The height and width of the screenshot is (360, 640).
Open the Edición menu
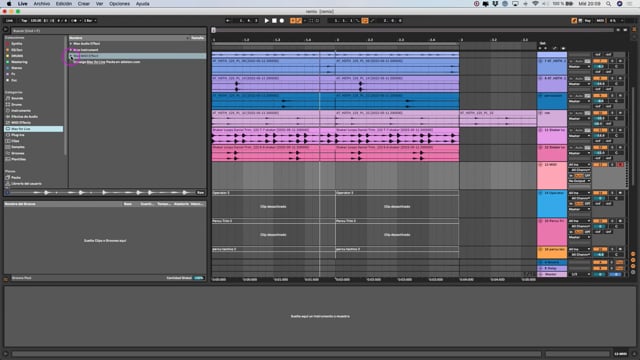pos(64,4)
